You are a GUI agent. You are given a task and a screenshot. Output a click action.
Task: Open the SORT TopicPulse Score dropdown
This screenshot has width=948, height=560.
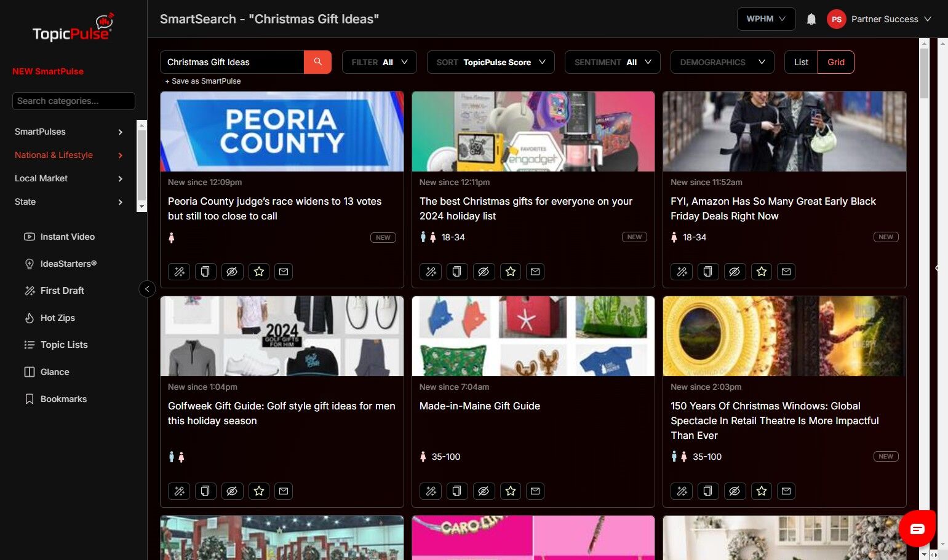[490, 62]
